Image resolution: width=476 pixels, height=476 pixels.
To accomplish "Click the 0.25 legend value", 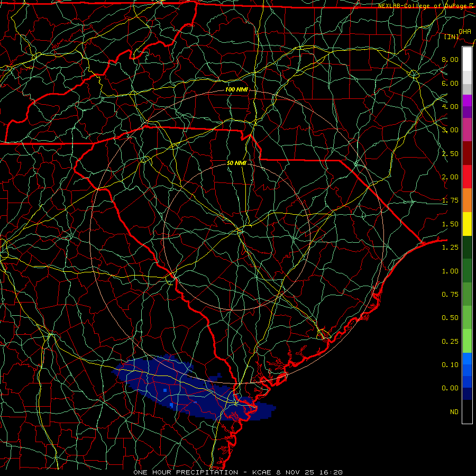I will (450, 342).
